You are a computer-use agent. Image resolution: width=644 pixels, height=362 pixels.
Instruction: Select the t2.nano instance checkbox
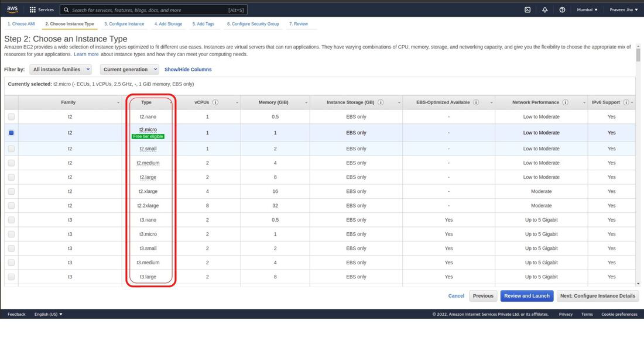pyautogui.click(x=11, y=116)
